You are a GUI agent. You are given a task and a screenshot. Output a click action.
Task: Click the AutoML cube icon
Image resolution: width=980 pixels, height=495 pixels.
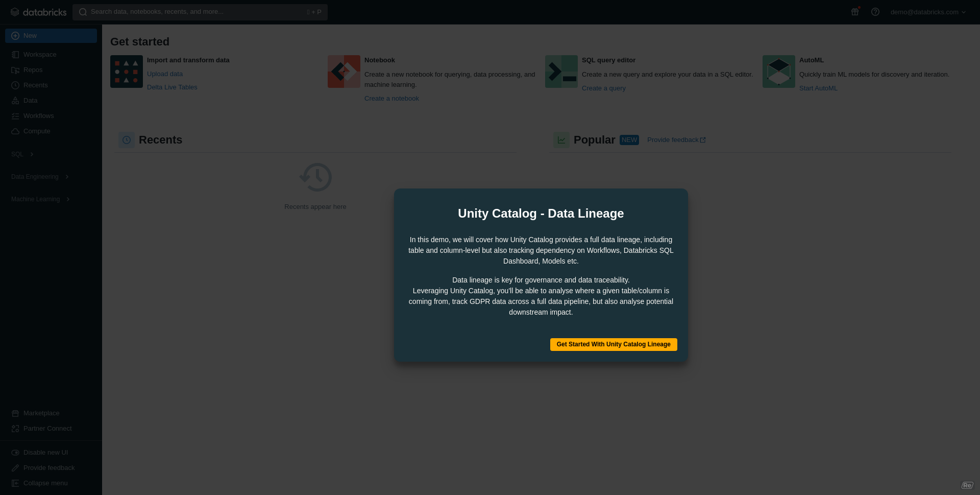point(779,72)
